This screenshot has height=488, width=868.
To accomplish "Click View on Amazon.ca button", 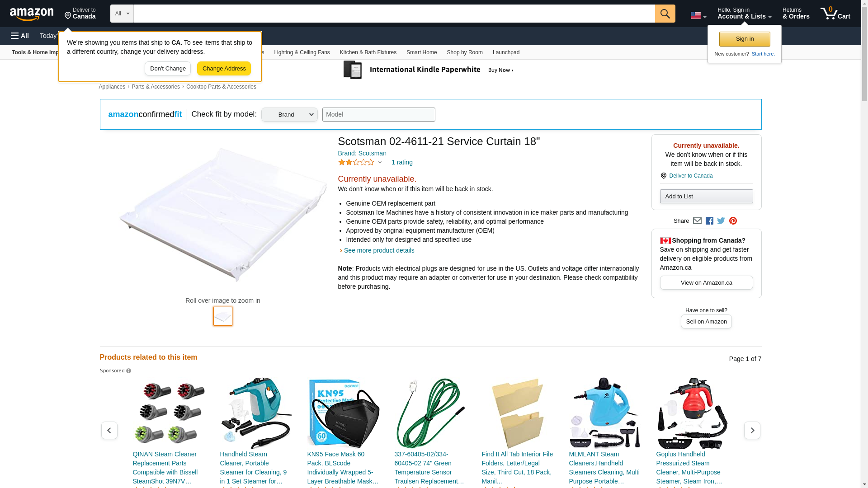I will pos(706,283).
